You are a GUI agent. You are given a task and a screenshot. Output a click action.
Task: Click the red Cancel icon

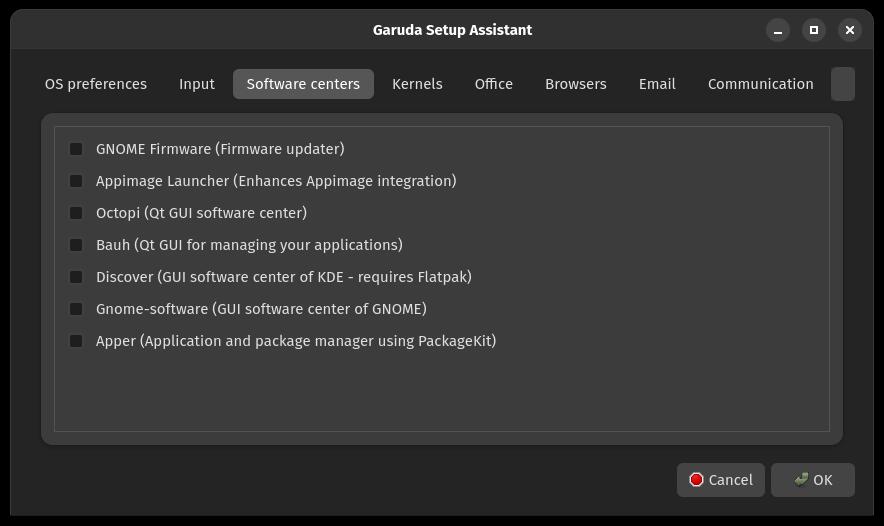pyautogui.click(x=696, y=480)
